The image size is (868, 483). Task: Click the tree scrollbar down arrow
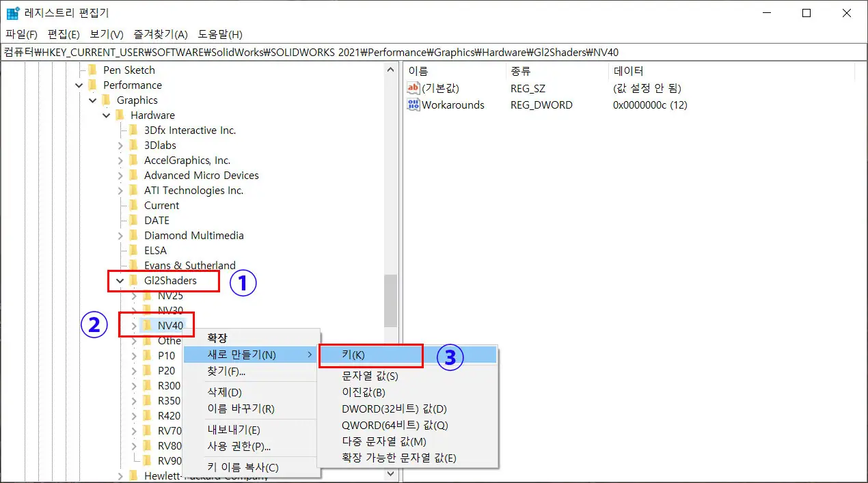point(391,473)
